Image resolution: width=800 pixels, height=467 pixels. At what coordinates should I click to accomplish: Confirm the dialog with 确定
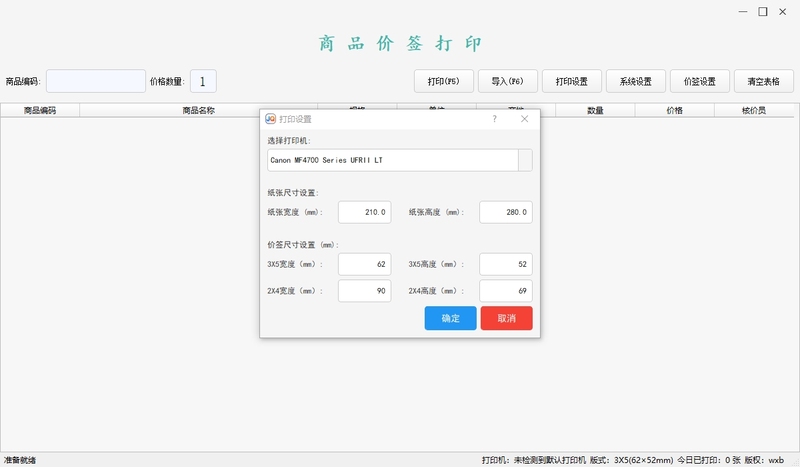point(451,318)
